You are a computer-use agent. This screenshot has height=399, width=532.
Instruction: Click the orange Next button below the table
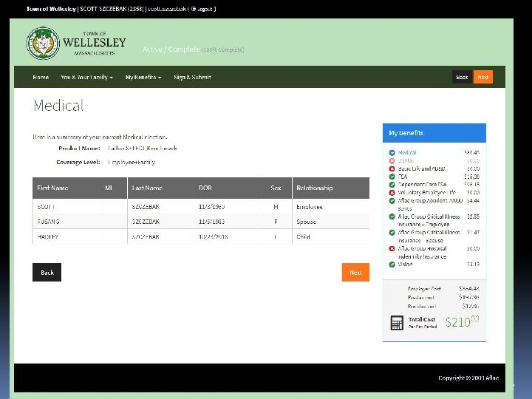click(355, 272)
